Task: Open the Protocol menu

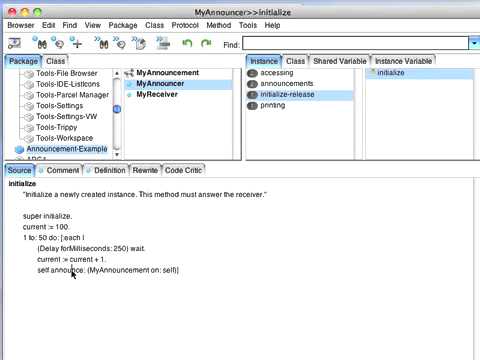Action: coord(185,25)
